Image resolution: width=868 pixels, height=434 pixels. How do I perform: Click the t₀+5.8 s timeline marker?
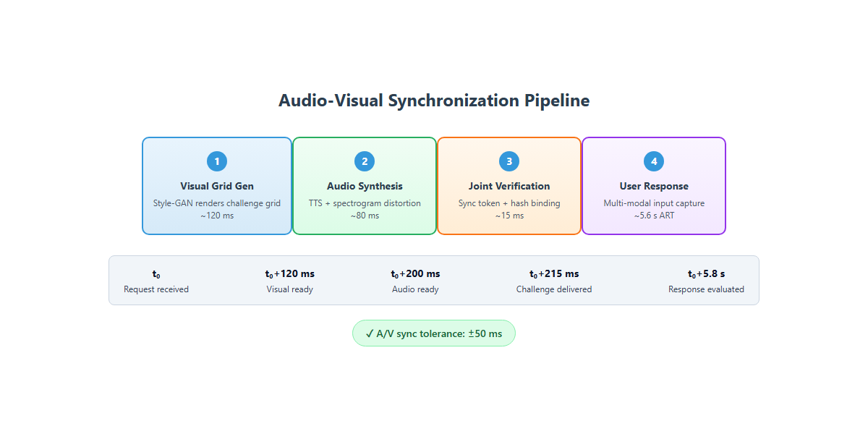click(706, 274)
